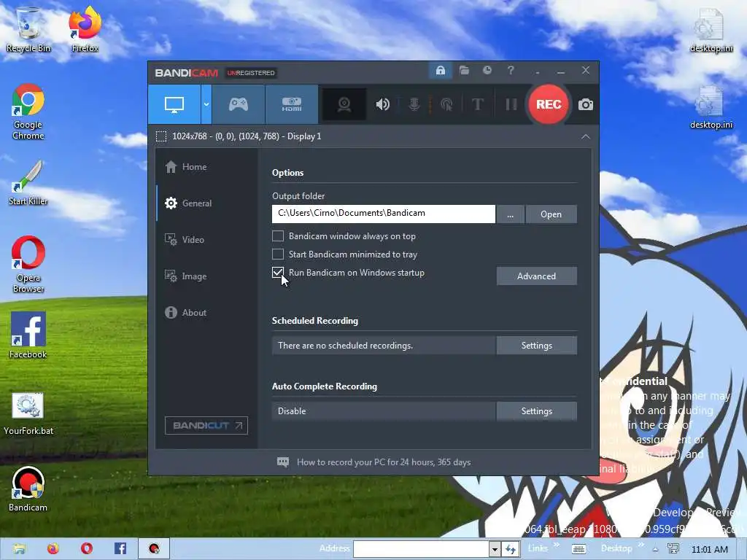Open taskbar Address dropdown arrow
Viewport: 747px width, 560px height.
(495, 549)
